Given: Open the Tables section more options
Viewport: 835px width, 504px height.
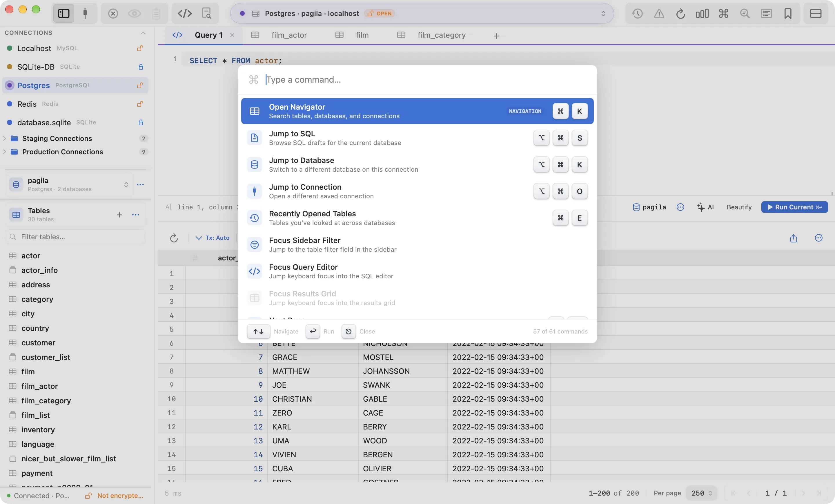Looking at the screenshot, I should tap(136, 215).
